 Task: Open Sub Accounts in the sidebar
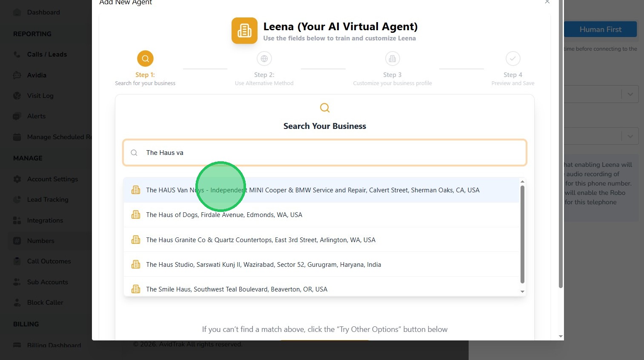47,282
